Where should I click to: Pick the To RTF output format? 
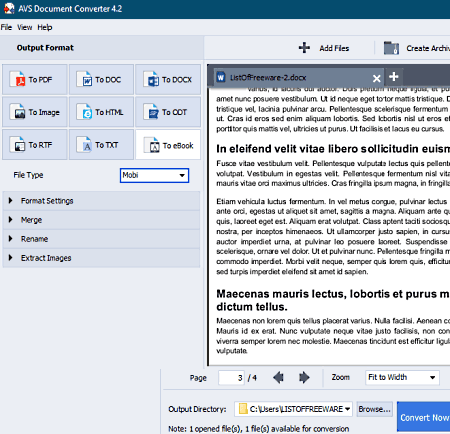35,145
